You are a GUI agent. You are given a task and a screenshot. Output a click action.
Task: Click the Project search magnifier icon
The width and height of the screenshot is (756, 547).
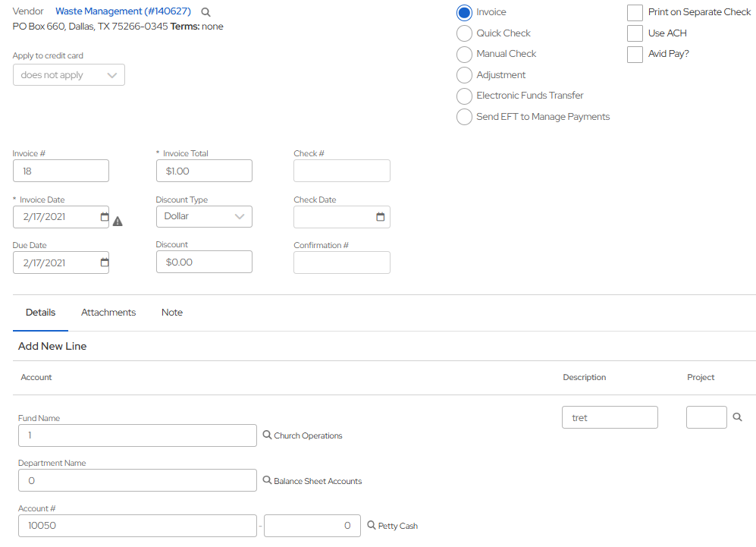tap(737, 417)
